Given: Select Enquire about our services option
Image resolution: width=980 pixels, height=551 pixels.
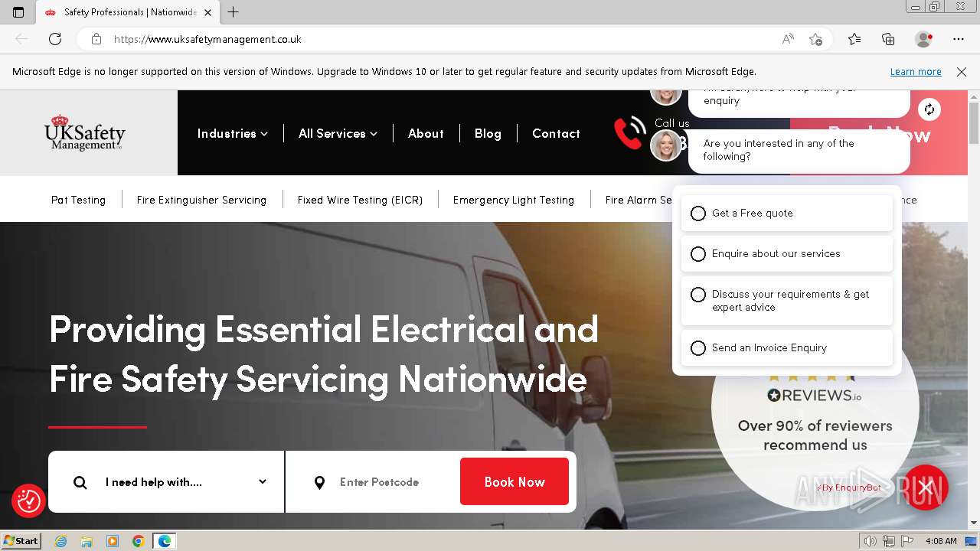Looking at the screenshot, I should point(786,254).
